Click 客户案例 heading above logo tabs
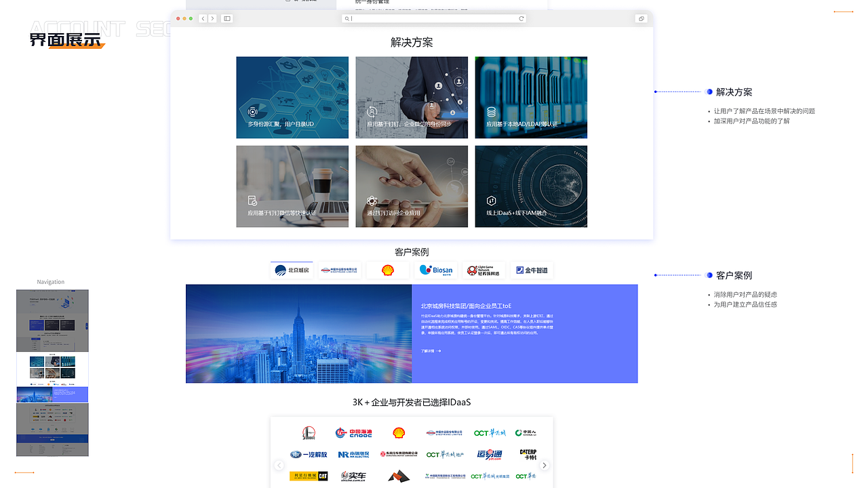 click(412, 252)
